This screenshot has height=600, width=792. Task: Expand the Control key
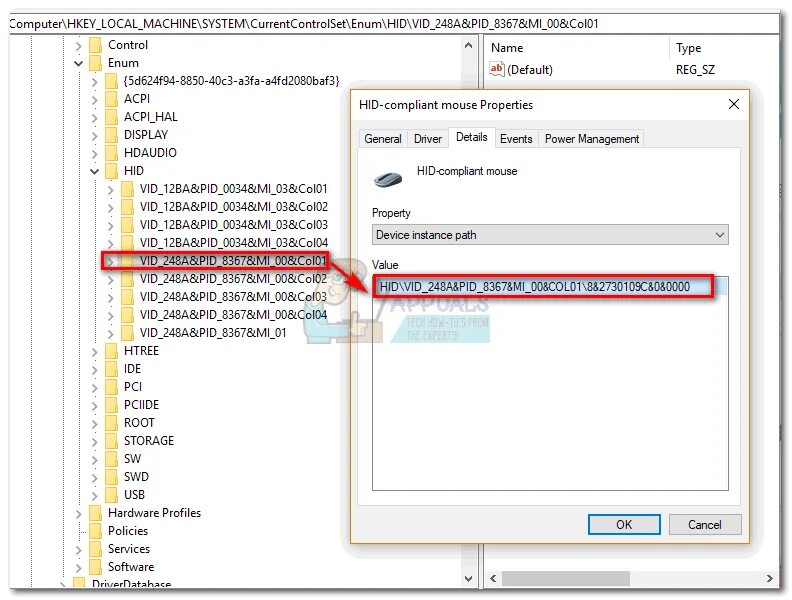(79, 46)
